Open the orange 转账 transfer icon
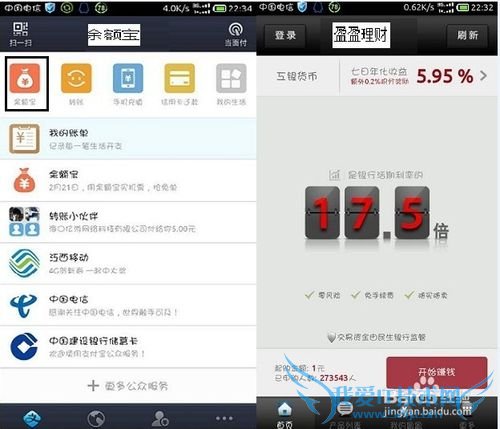The height and width of the screenshot is (429, 500). 76,79
